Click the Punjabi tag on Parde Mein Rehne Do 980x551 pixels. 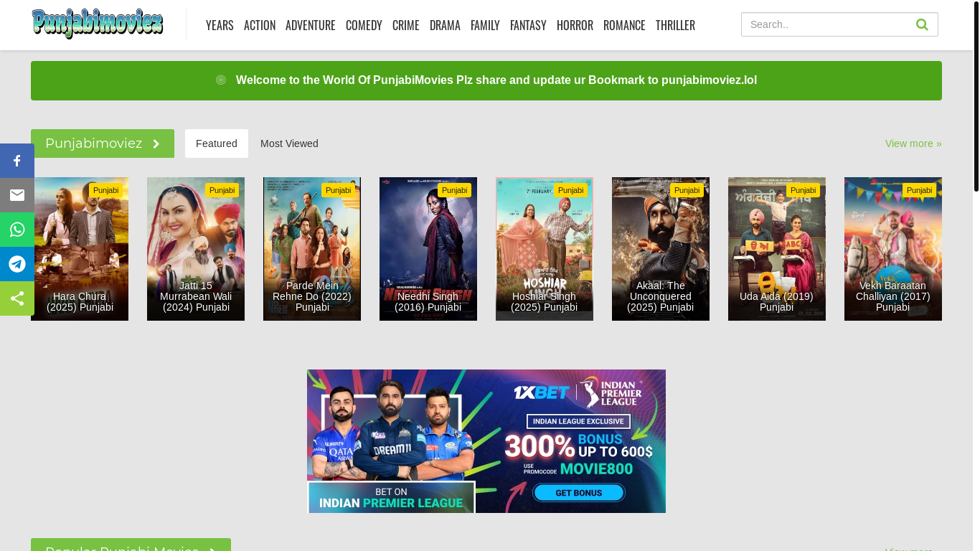point(339,190)
